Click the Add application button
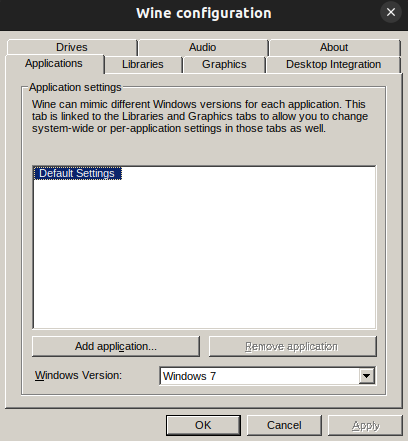408x441 pixels. tap(116, 346)
